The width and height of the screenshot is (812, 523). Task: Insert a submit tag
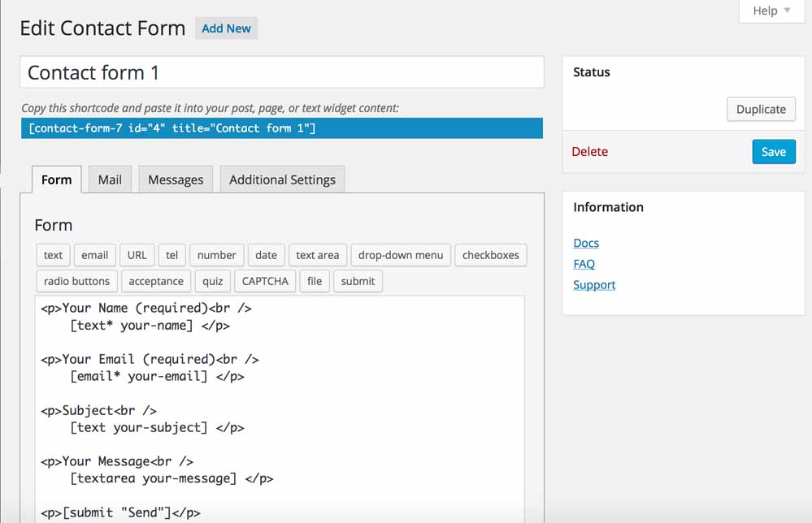coord(358,281)
